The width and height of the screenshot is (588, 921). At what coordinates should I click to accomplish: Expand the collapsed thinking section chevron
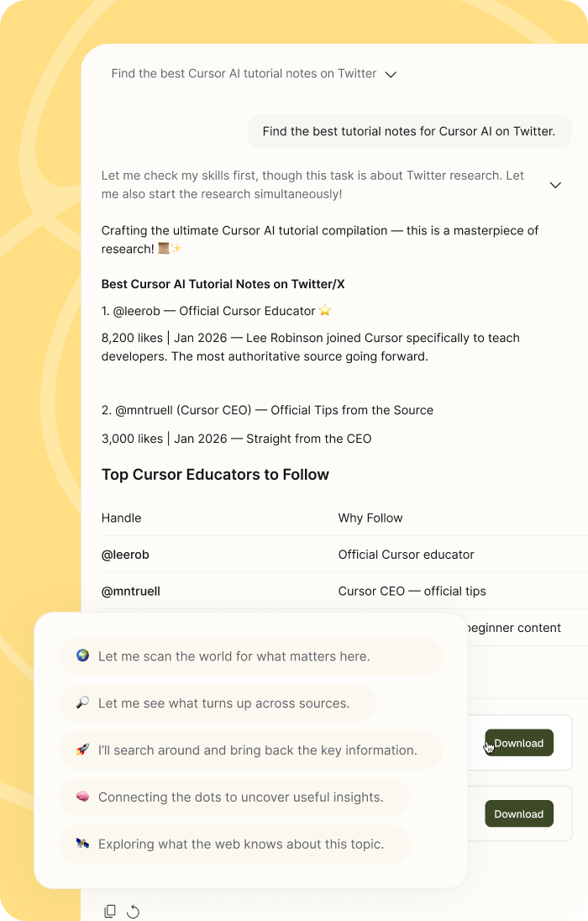pyautogui.click(x=555, y=185)
